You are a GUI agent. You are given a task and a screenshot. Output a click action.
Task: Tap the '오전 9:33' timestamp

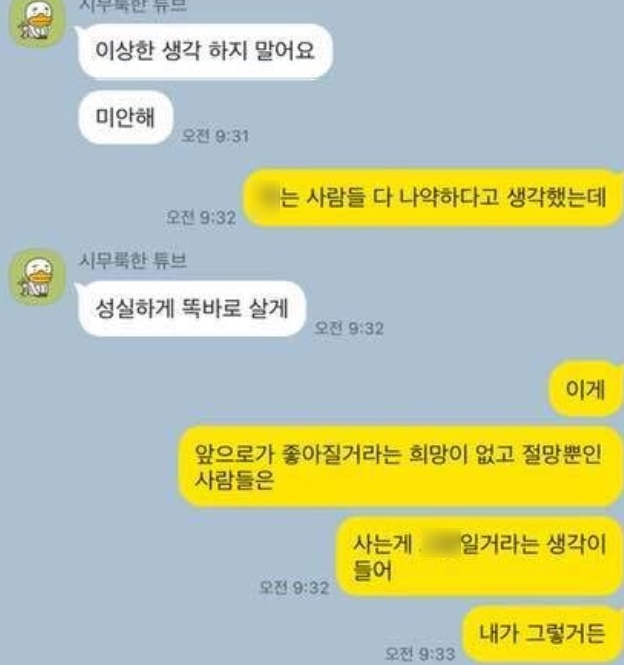[x=420, y=653]
